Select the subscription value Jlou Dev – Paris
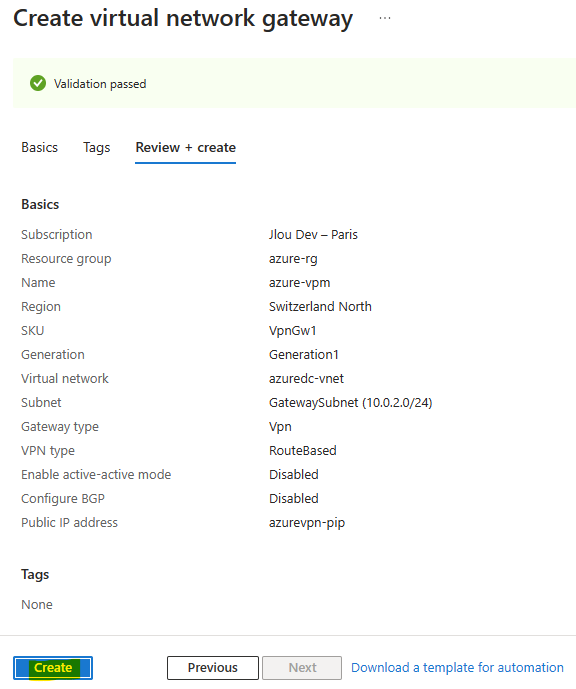576x689 pixels. pos(313,235)
